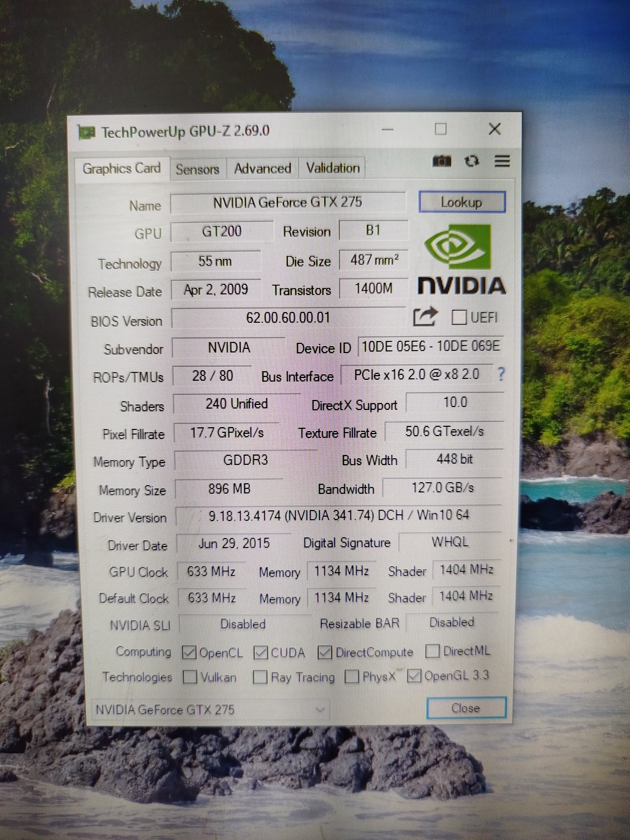Click the Shaders value 240 Unified
Screen dimensions: 630x840
[237, 404]
